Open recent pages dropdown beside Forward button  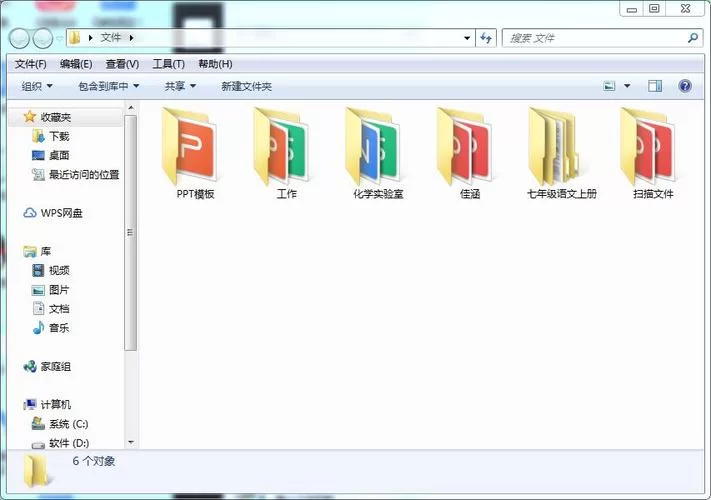click(x=59, y=38)
